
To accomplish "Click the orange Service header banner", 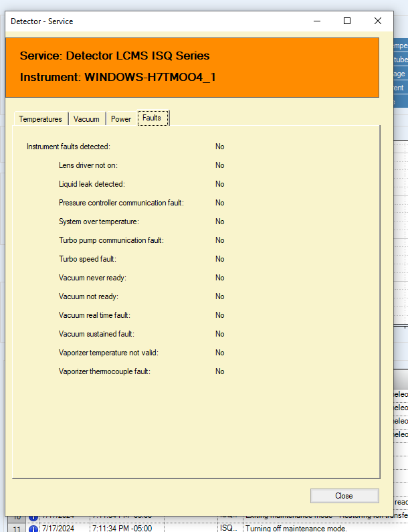I will 192,67.
